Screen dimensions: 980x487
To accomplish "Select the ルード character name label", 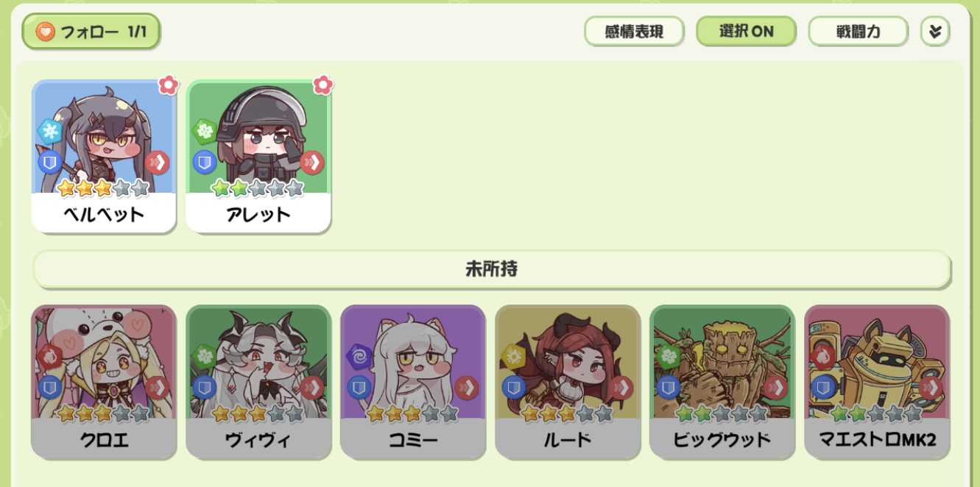I will coord(568,440).
